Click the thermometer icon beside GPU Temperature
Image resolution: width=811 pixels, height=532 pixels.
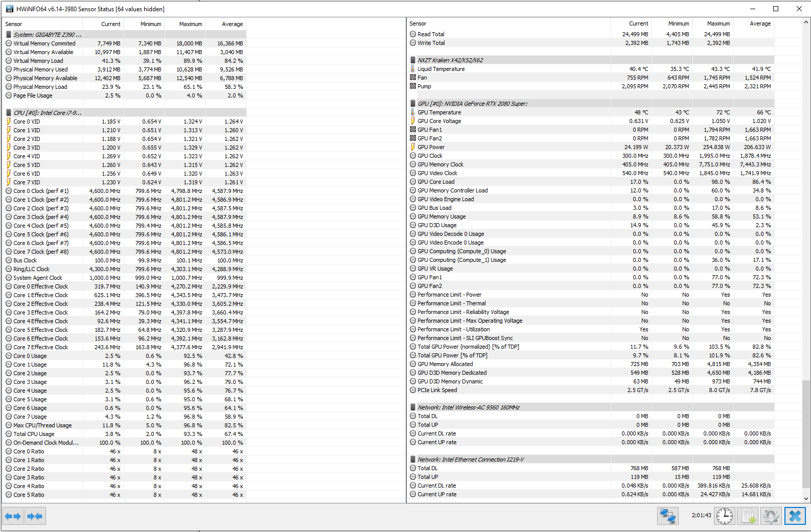coord(413,112)
